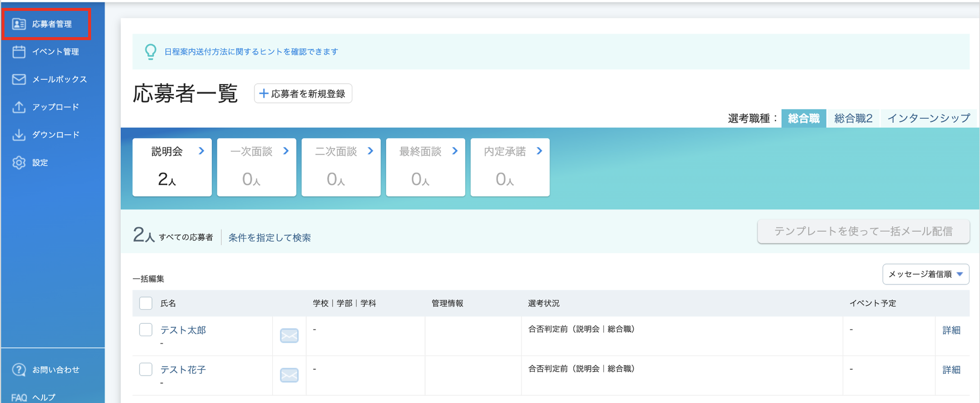980x403 pixels.
Task: Click テンプレートを使って一括メール配信 button
Action: pos(863,231)
